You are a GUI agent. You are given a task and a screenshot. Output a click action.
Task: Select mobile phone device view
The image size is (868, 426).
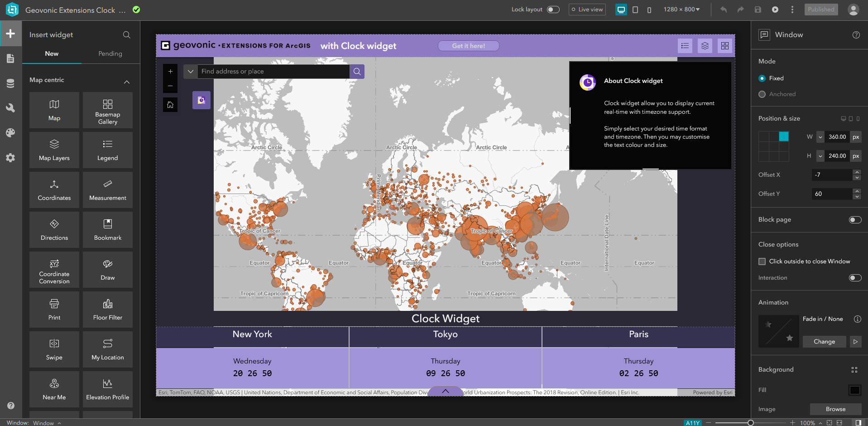[x=649, y=10]
